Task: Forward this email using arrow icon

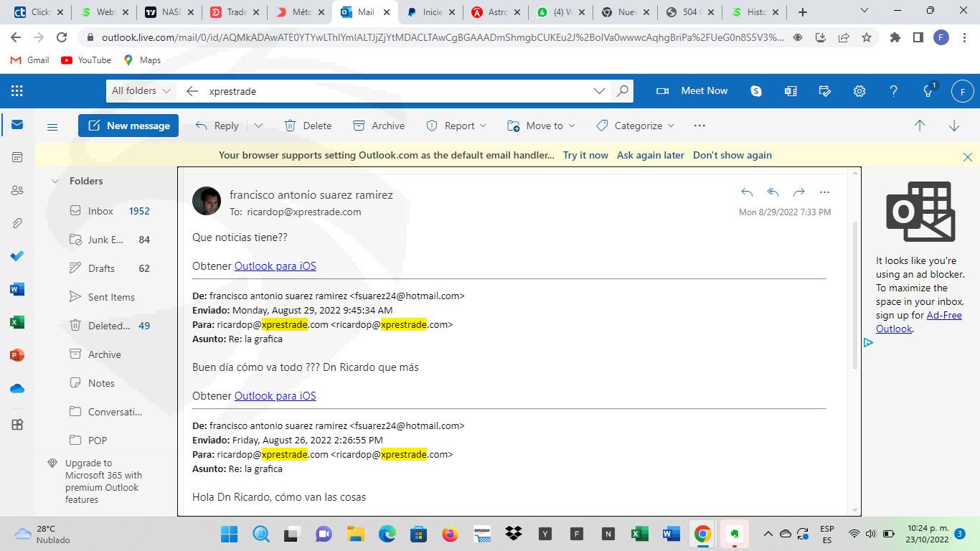Action: pos(798,192)
